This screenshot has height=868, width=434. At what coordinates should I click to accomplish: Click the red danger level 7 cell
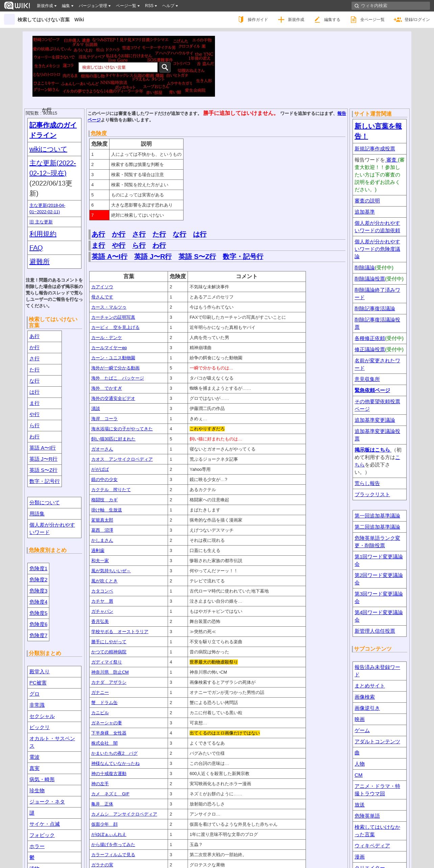pos(99,215)
